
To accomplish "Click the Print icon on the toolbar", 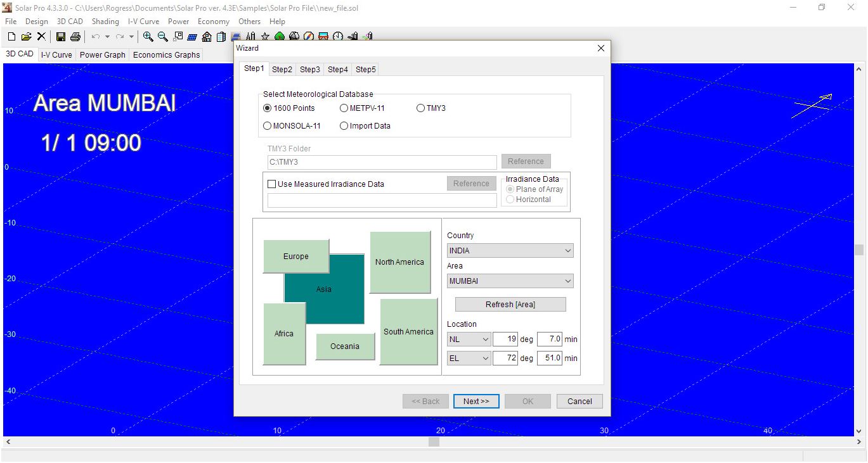I will (76, 37).
